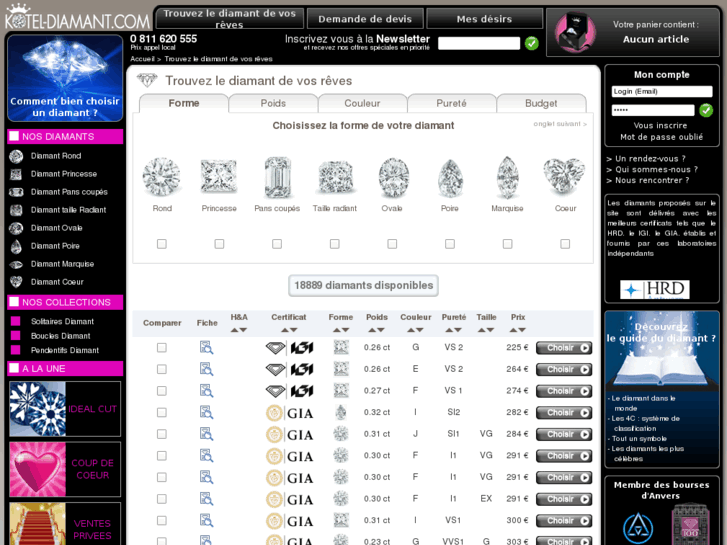Focus the newsletter email input field
Viewport: 727px width, 545px height.
click(479, 44)
